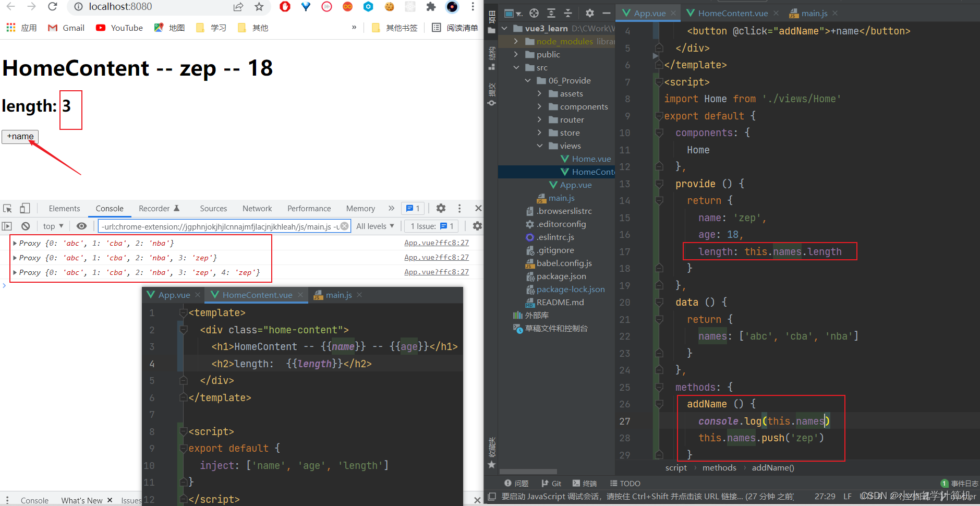Open the Memory tab in DevTools
The image size is (980, 506).
point(360,208)
